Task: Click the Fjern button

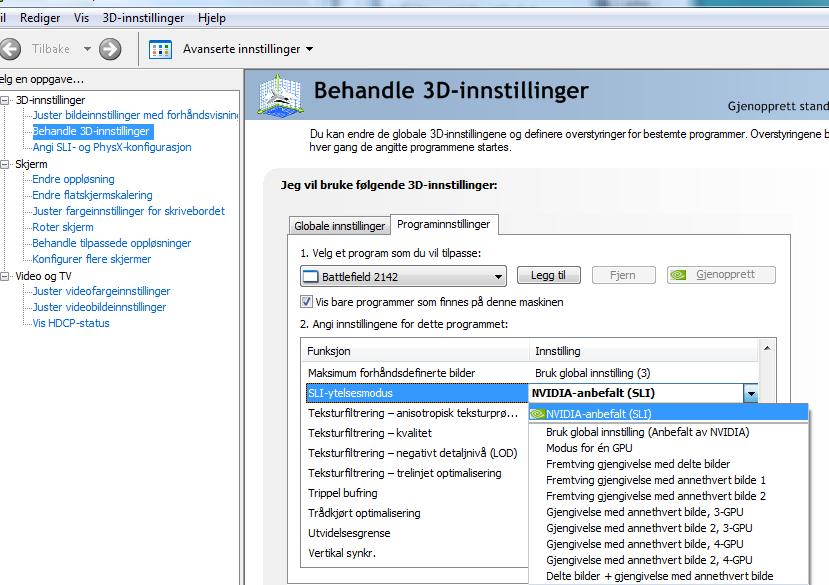Action: coord(623,275)
